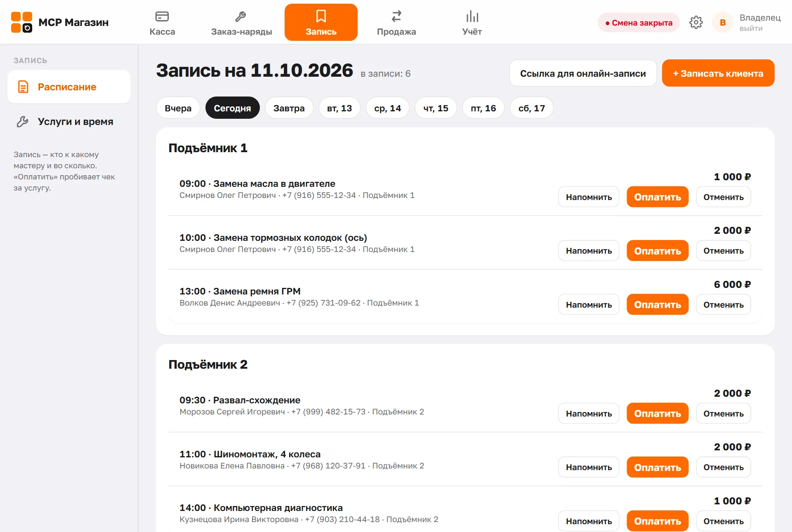Select the пт, 16 date chip
This screenshot has width=792, height=532.
click(x=483, y=108)
